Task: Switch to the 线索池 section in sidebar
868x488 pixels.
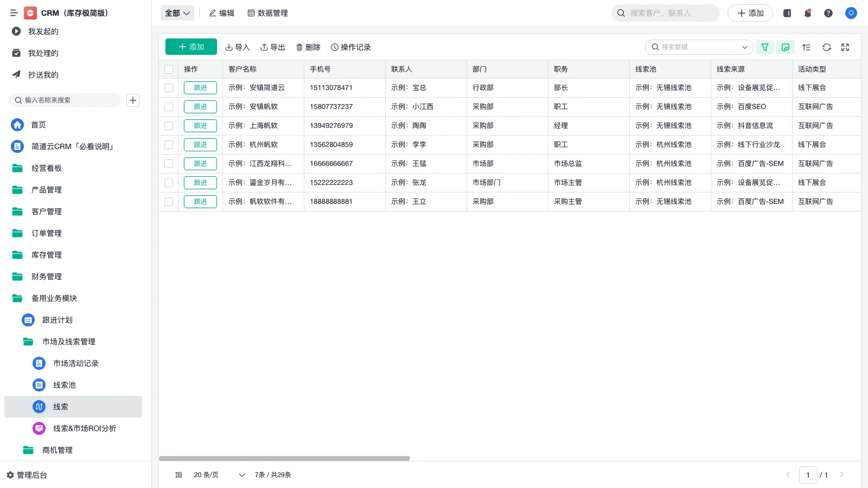Action: click(64, 385)
